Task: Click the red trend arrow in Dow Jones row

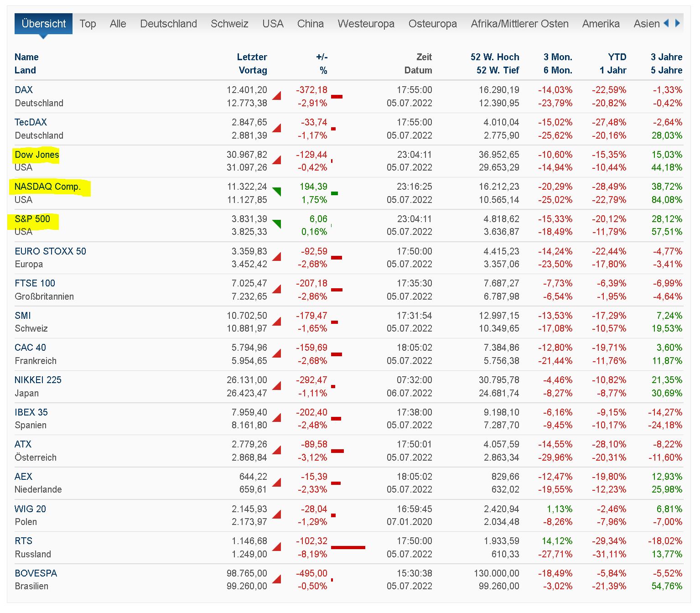Action: [276, 160]
